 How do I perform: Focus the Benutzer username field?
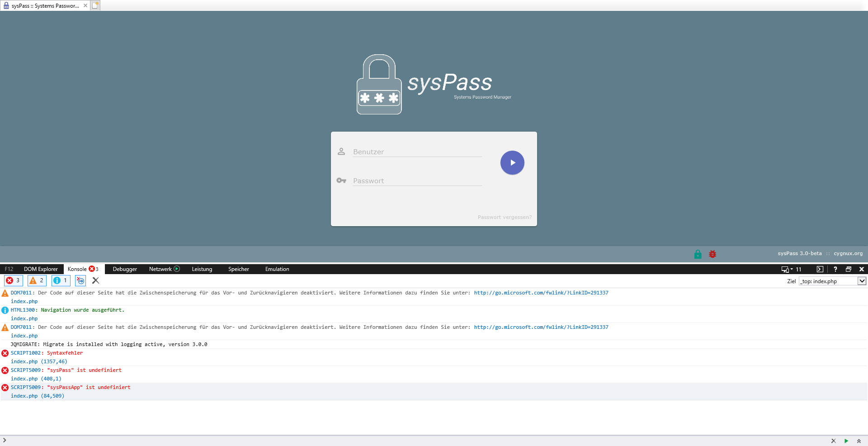point(417,152)
